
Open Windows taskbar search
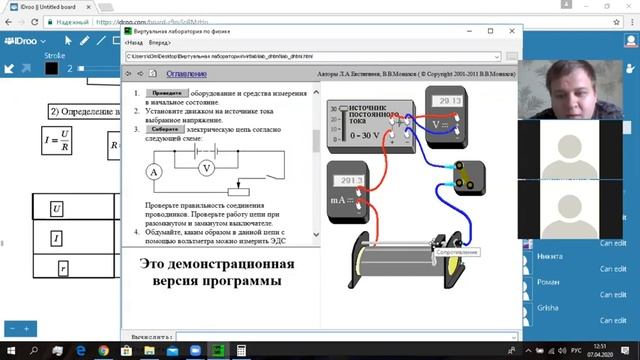[x=34, y=351]
